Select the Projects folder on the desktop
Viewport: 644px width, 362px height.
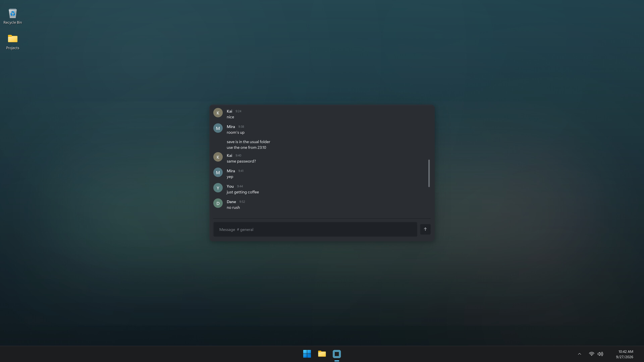12,42
